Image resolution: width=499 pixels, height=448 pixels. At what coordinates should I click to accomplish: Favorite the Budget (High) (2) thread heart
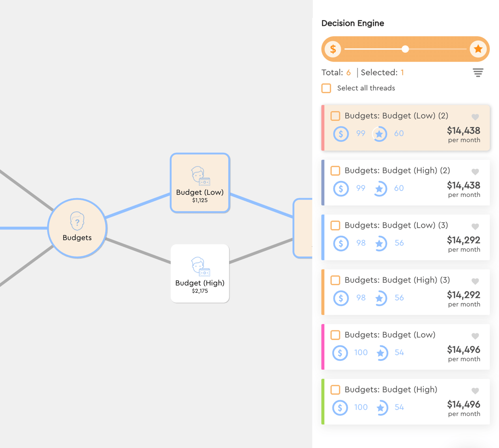475,172
